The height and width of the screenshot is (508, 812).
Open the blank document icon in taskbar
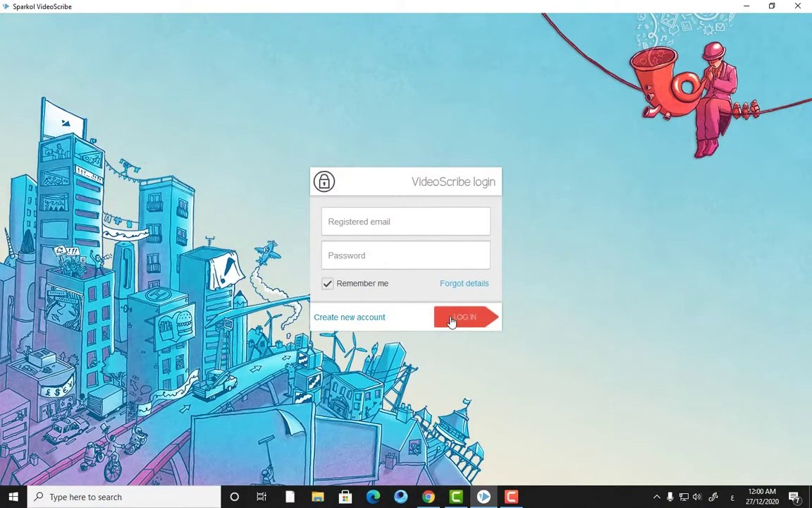point(290,497)
